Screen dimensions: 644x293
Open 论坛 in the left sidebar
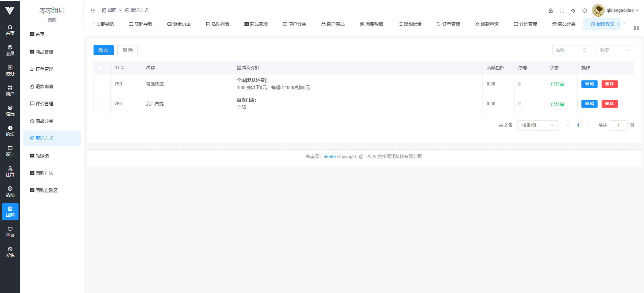pos(10,131)
